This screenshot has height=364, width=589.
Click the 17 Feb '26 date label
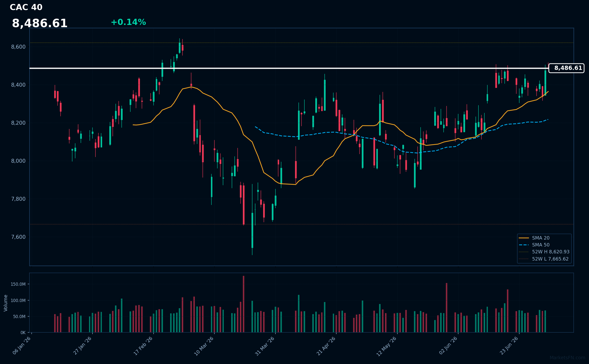143,346
